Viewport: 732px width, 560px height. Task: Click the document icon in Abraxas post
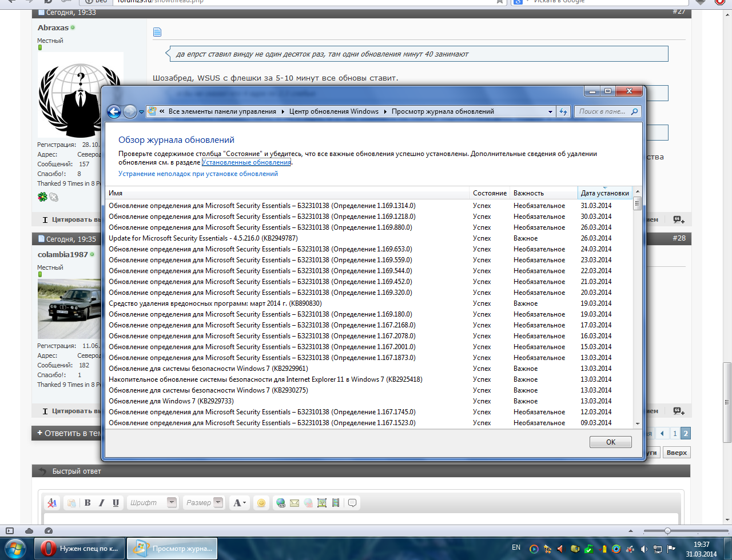coord(157,32)
